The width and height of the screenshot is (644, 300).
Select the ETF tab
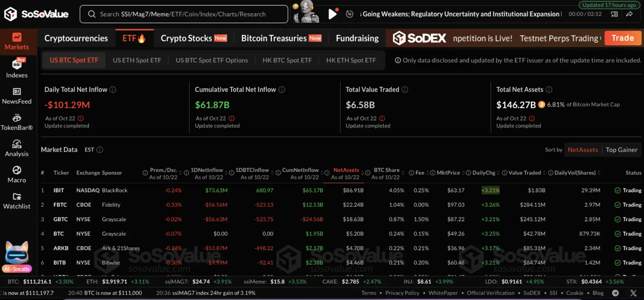point(134,38)
